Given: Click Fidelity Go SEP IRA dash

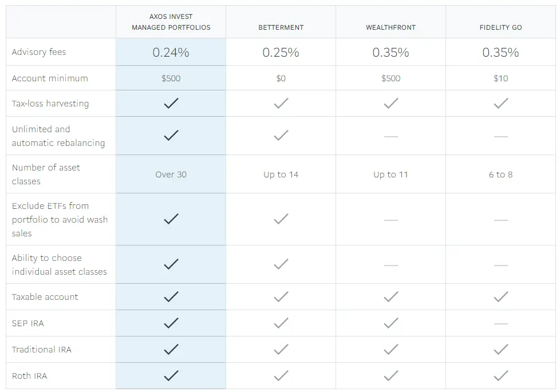Looking at the screenshot, I should point(500,323).
